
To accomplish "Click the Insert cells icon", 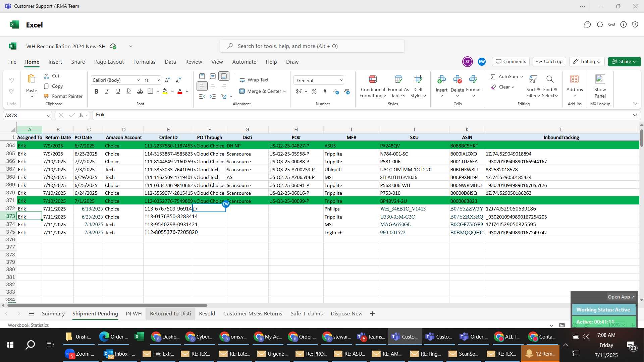I will (x=441, y=79).
